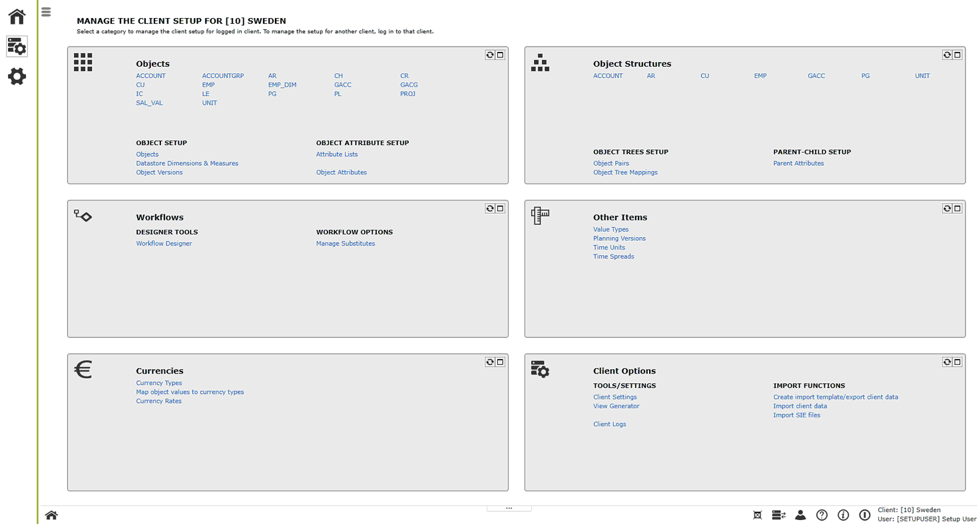Open Parent Attributes in Object Structures

point(798,163)
